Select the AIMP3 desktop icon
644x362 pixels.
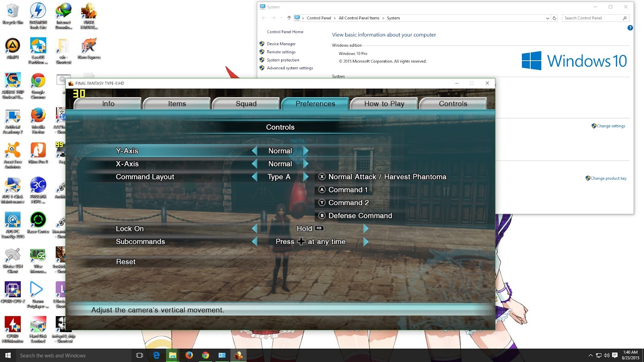[x=13, y=49]
